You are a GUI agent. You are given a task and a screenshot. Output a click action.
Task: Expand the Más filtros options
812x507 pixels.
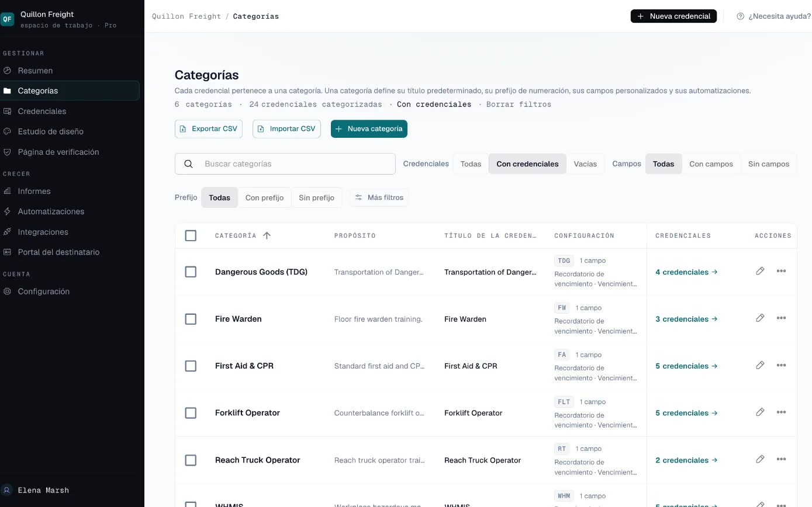[x=379, y=197]
